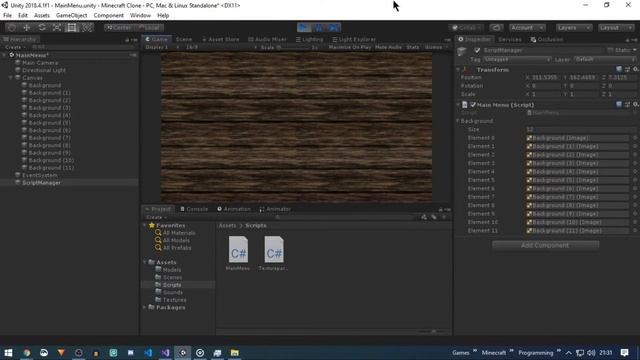Start Play mode with Play button
The image size is (640, 360).
(x=304, y=27)
